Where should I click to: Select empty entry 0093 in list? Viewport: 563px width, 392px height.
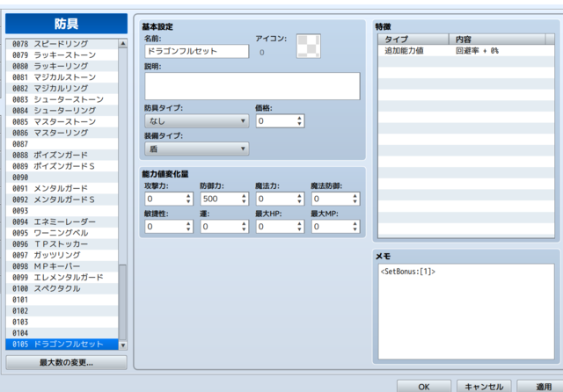pos(62,211)
